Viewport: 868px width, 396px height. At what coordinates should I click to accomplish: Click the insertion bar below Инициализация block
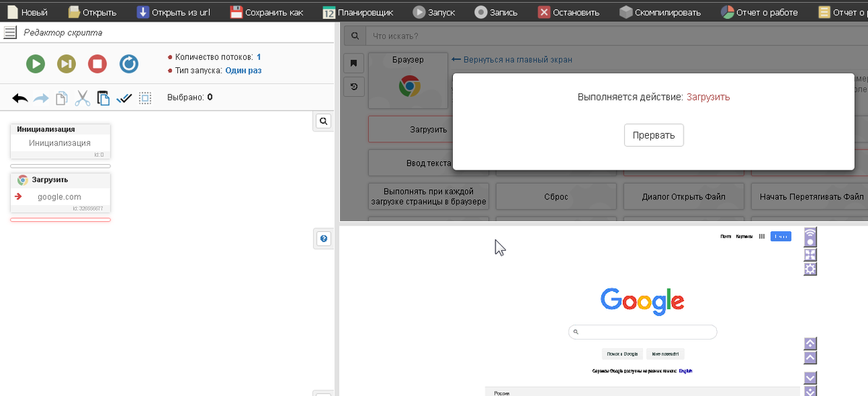(x=60, y=165)
